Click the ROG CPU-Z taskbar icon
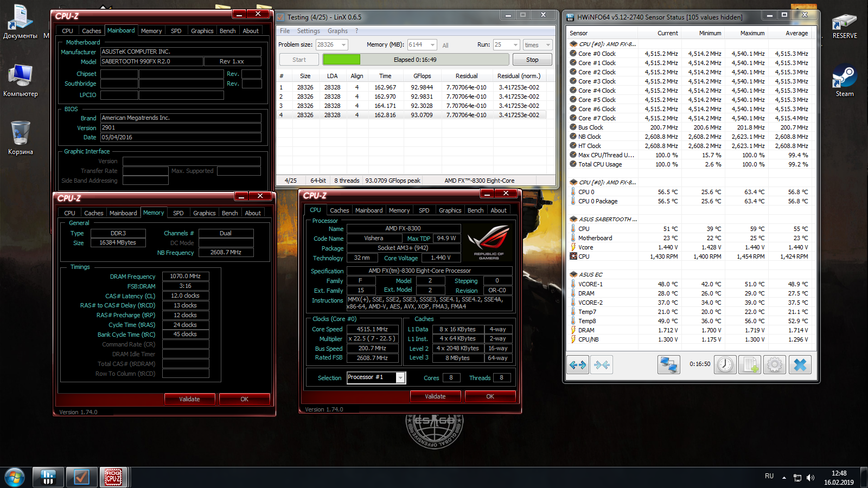This screenshot has height=488, width=868. (x=113, y=477)
